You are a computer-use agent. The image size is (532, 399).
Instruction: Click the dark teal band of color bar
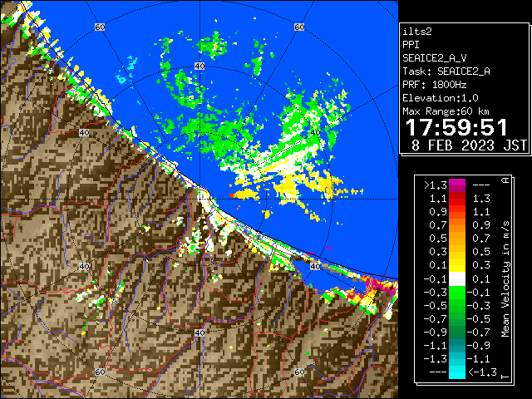click(457, 346)
